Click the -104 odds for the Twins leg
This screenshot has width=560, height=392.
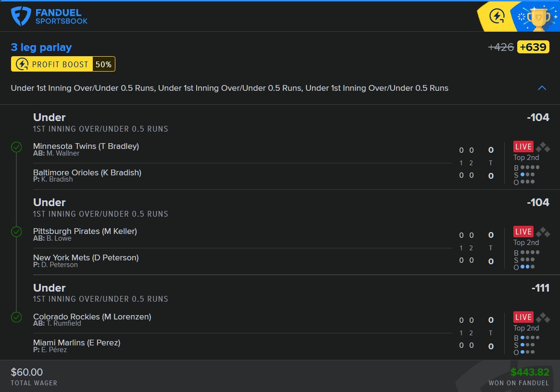538,118
